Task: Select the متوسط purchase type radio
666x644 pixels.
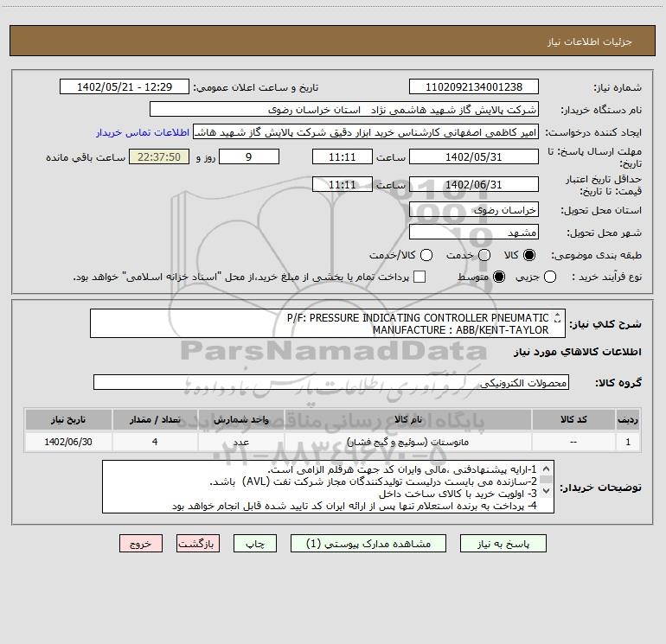Action: pyautogui.click(x=499, y=277)
